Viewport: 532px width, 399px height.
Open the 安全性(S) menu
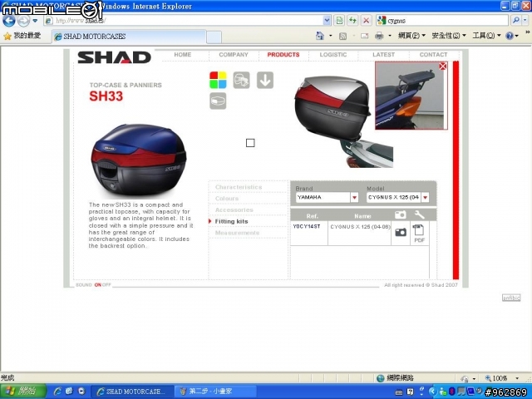coord(449,35)
